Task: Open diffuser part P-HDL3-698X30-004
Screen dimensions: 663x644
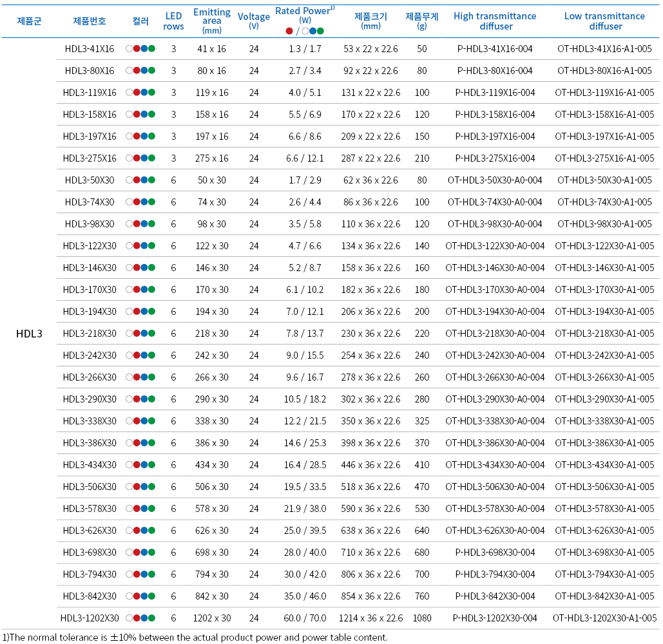Action: (x=495, y=553)
